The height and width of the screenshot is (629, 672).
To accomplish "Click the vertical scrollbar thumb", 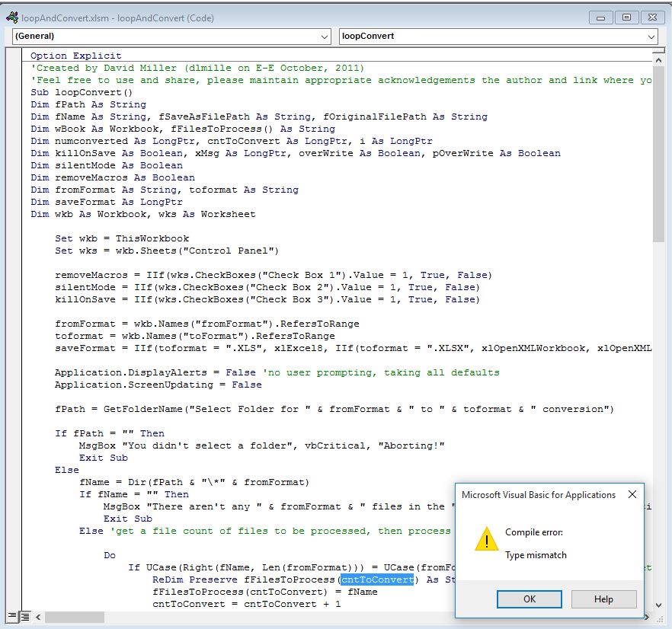I will (x=658, y=155).
